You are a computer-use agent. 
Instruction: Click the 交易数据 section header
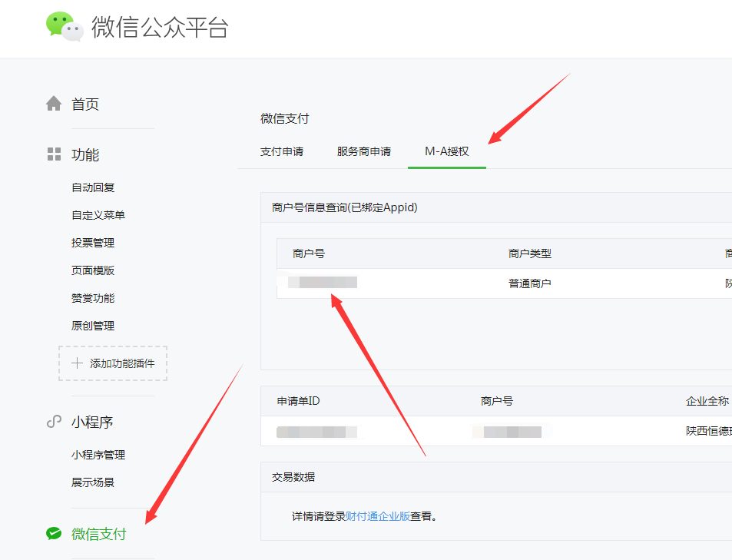(x=293, y=477)
